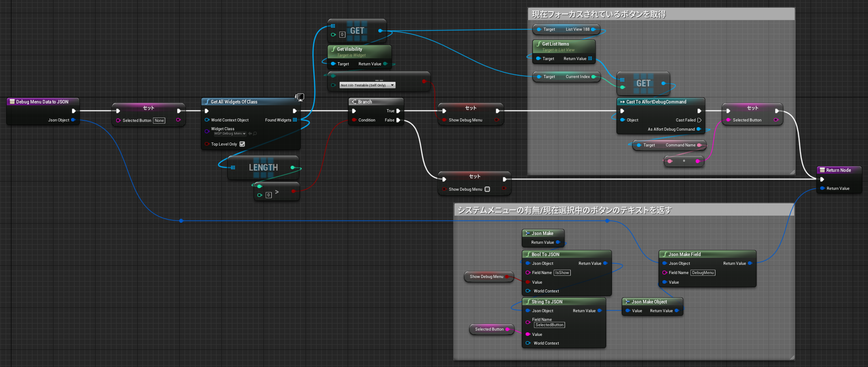Select the Get List Items node title
This screenshot has width=868, height=367.
(x=555, y=44)
